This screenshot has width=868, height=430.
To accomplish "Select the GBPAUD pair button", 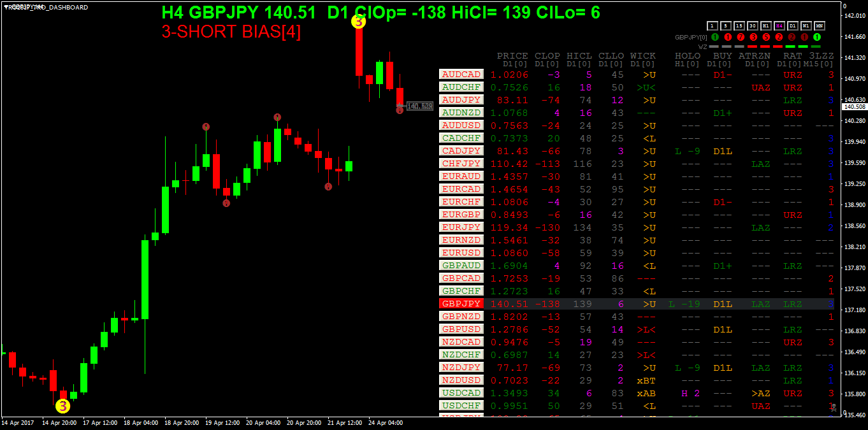I will click(x=461, y=266).
